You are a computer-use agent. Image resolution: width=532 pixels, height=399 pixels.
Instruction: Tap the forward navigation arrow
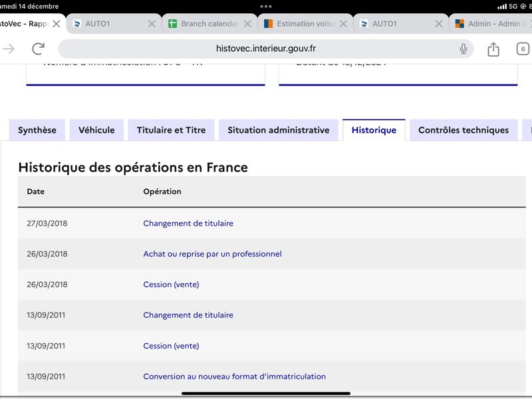[9, 49]
